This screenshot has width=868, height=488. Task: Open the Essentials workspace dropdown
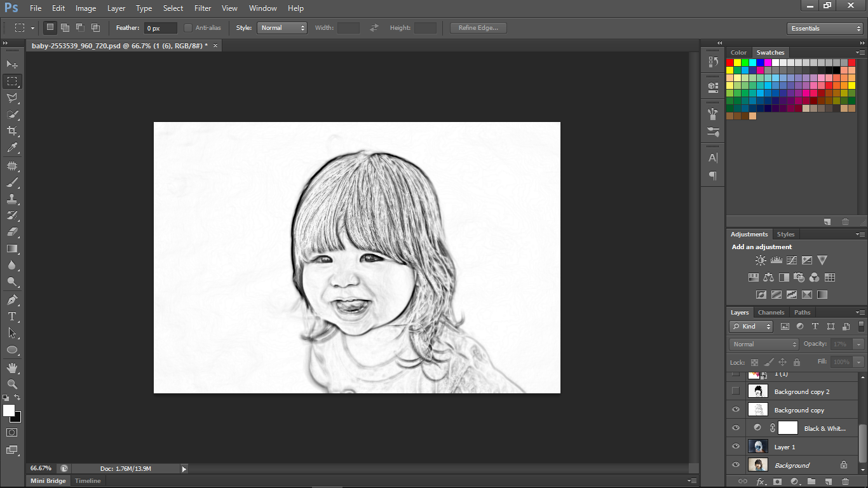tap(824, 29)
